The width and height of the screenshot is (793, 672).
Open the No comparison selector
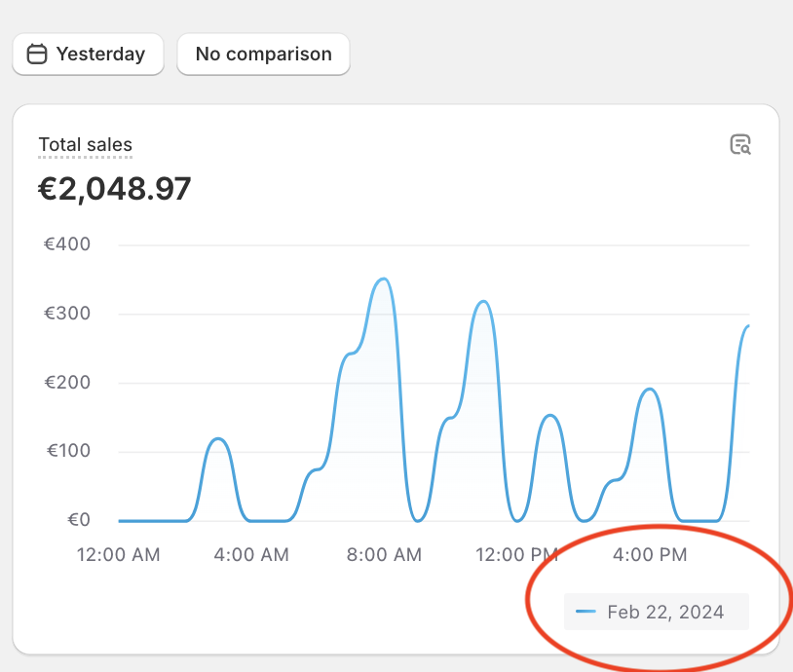263,55
